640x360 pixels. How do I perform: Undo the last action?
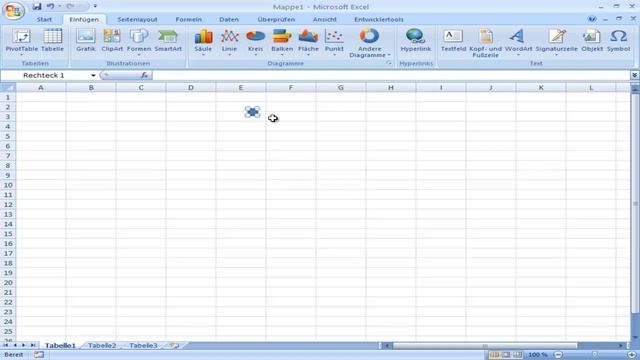(51, 7)
